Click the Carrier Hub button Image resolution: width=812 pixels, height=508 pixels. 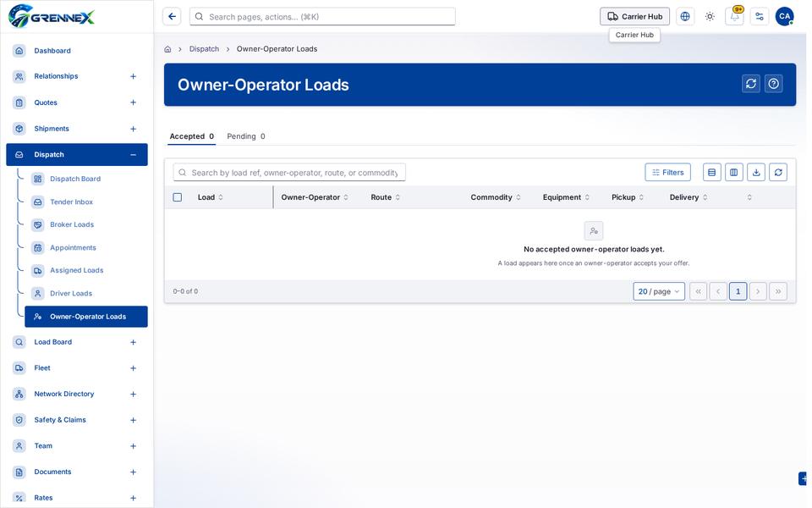pyautogui.click(x=634, y=17)
